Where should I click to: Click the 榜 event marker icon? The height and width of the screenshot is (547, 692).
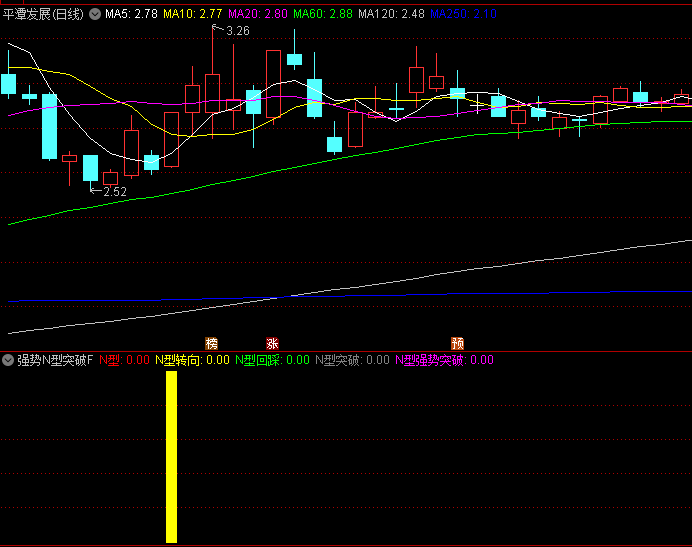211,343
